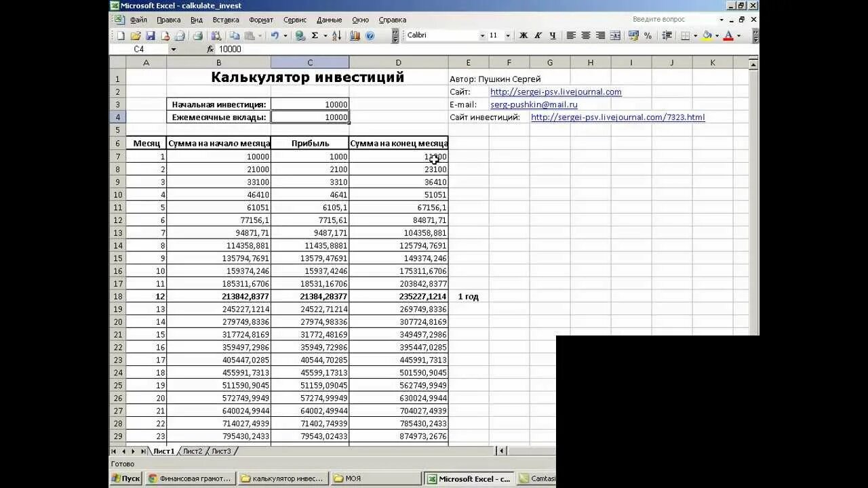Copy the selection with the Copy icon

(234, 35)
